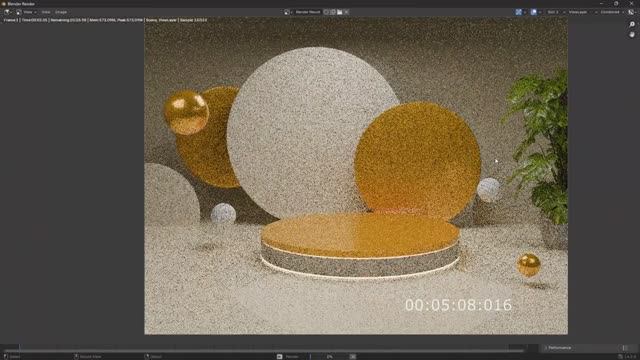Unlink the Render Result image with X
640x360 pixels.
[x=347, y=12]
